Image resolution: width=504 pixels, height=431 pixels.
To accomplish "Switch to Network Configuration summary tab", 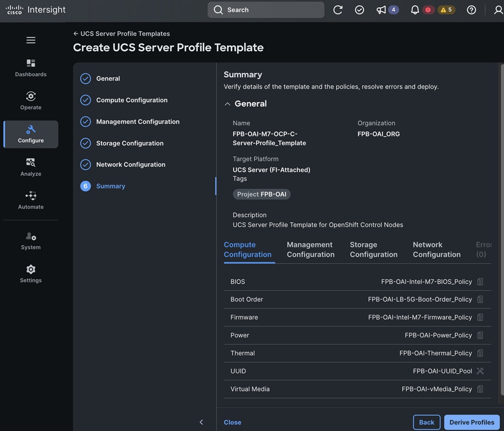I will [x=437, y=250].
